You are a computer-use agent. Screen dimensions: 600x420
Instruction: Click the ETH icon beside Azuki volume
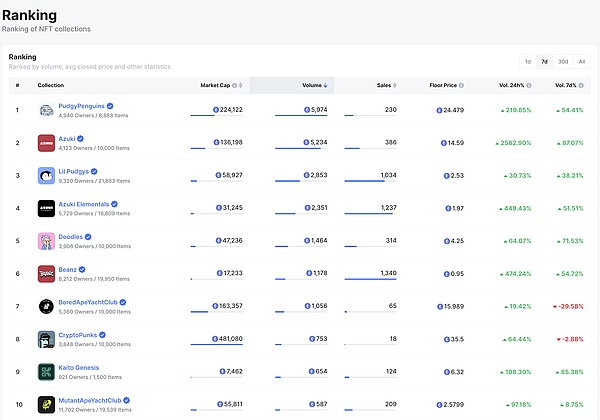point(306,142)
